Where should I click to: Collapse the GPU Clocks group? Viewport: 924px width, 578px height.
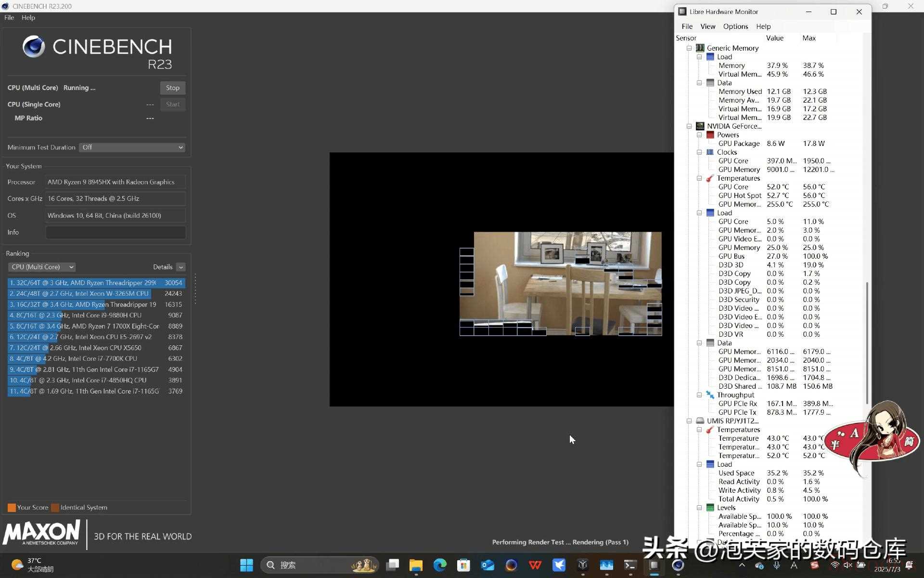(x=699, y=152)
